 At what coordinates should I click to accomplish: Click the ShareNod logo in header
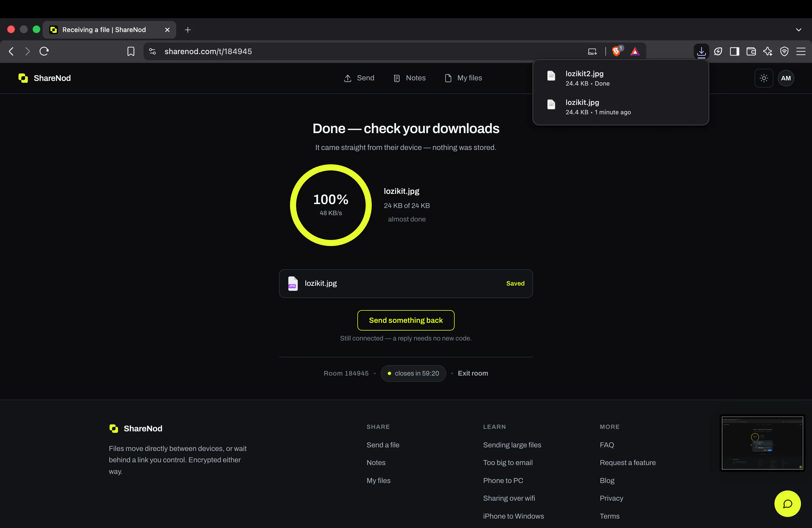[x=44, y=78]
